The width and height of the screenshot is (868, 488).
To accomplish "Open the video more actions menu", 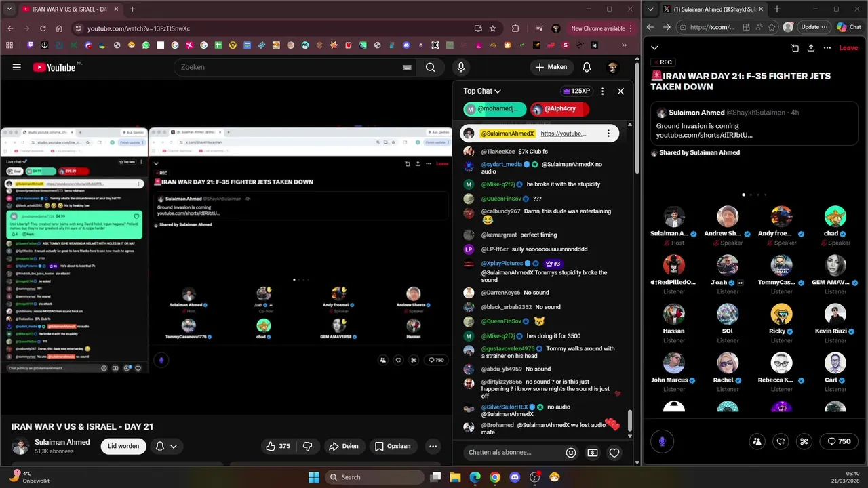I will (433, 446).
